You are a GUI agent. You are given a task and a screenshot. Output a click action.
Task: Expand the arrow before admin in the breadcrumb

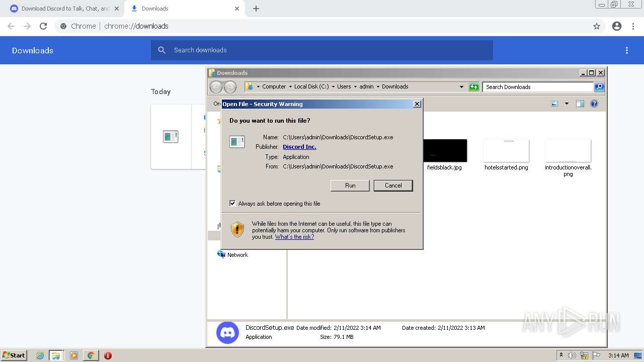click(355, 86)
